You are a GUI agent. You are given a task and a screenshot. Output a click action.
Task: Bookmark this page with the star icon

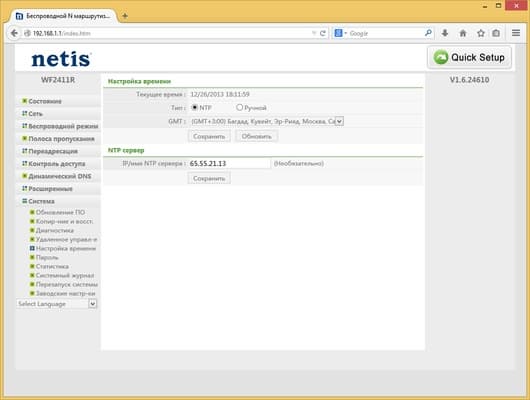[x=481, y=33]
